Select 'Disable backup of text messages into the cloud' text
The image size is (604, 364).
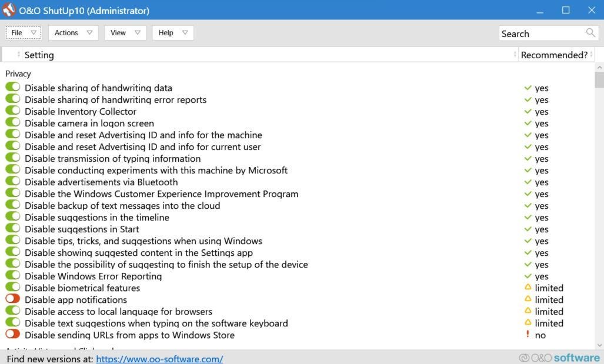point(122,206)
